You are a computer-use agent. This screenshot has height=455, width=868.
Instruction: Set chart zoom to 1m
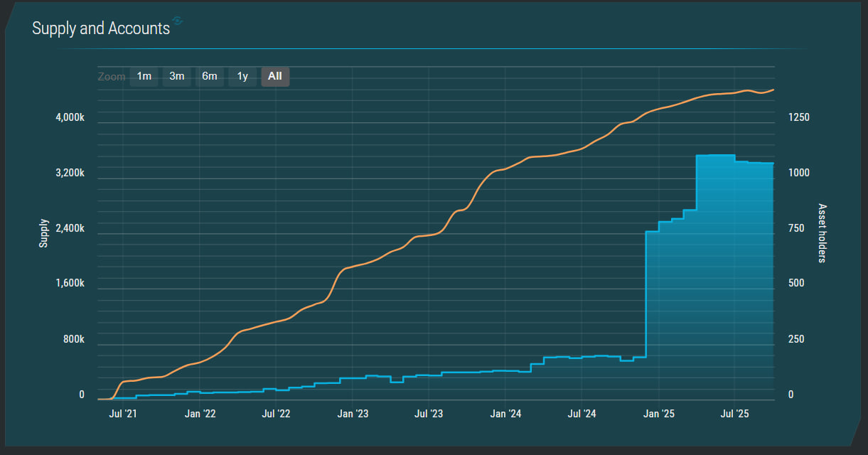tap(144, 77)
